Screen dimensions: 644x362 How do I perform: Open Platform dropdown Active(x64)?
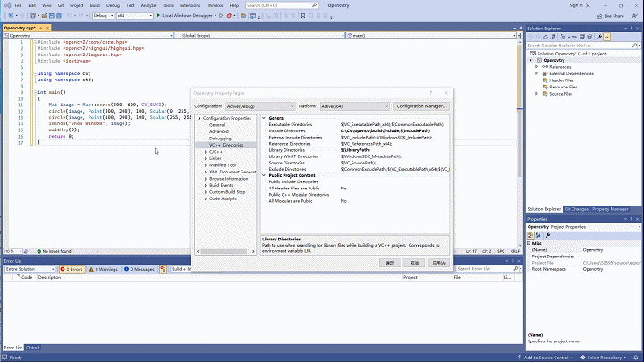pyautogui.click(x=354, y=106)
